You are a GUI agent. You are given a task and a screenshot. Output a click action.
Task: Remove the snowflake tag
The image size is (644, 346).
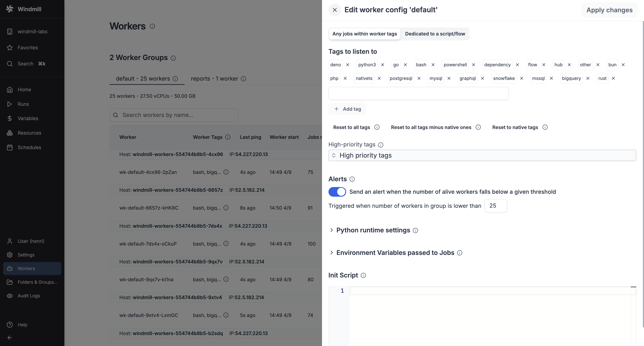point(522,78)
